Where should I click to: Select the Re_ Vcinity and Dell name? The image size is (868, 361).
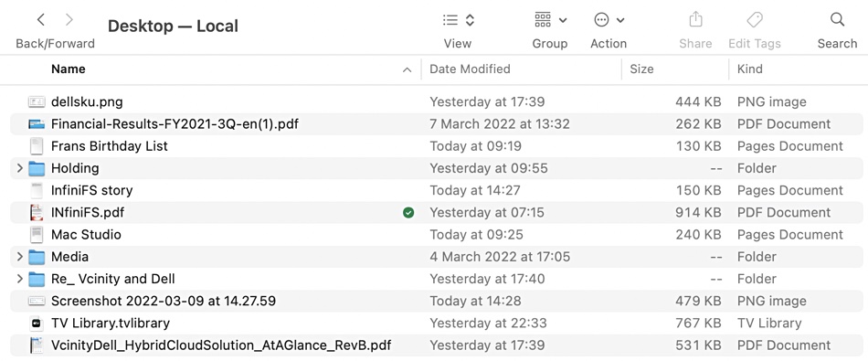113,279
